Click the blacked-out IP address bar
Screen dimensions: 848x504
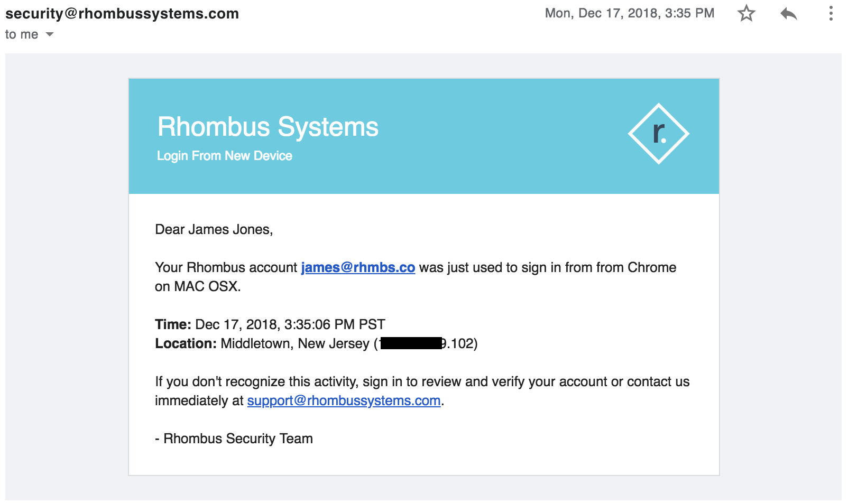click(411, 343)
